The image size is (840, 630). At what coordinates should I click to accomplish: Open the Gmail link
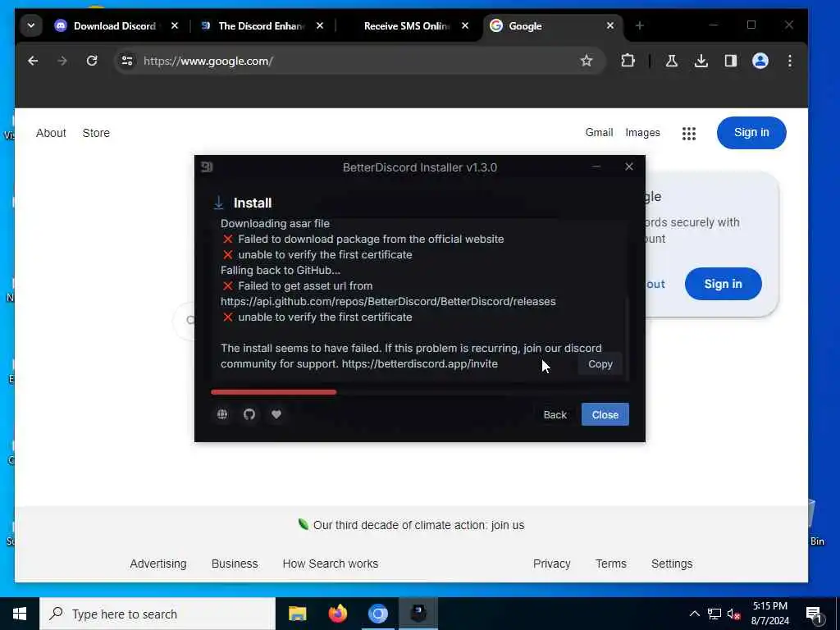pyautogui.click(x=599, y=132)
